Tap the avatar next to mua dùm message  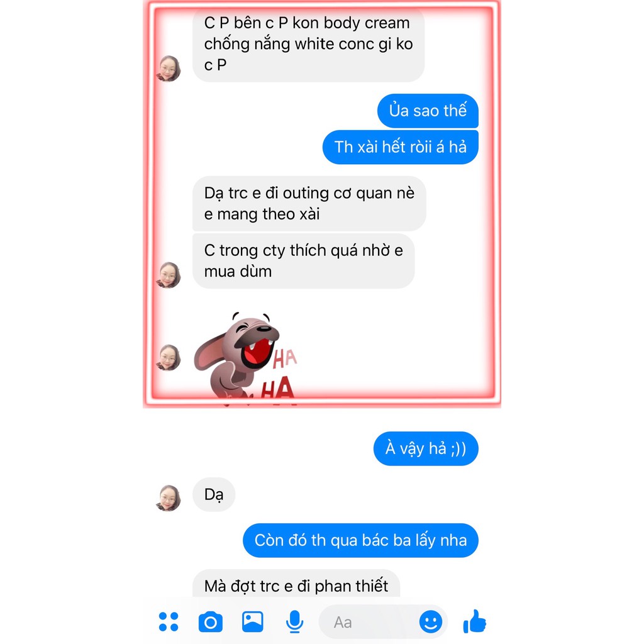(x=169, y=275)
